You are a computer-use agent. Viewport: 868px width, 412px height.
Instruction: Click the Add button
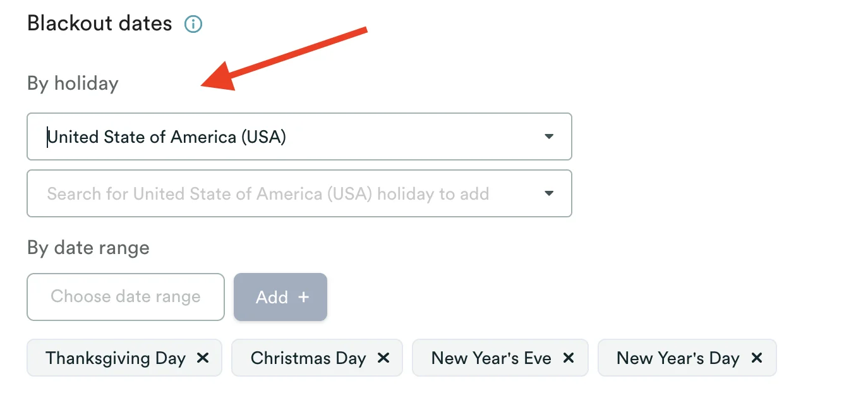[280, 297]
